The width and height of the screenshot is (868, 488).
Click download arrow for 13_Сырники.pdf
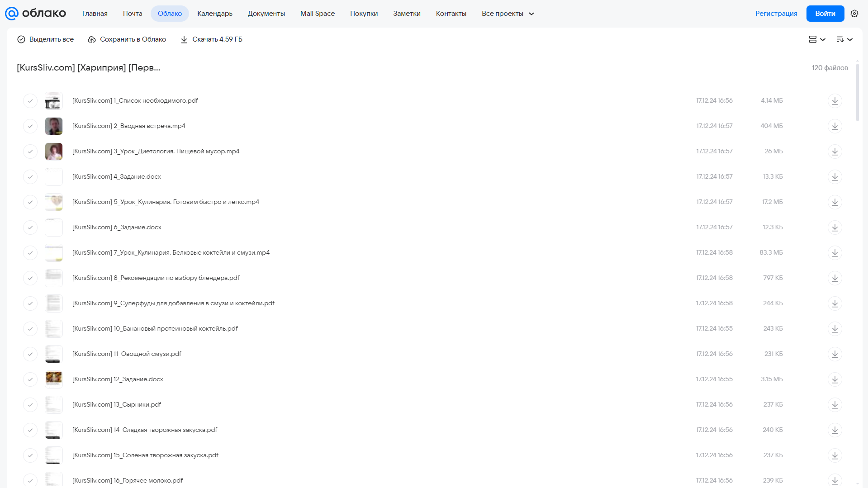click(x=835, y=404)
